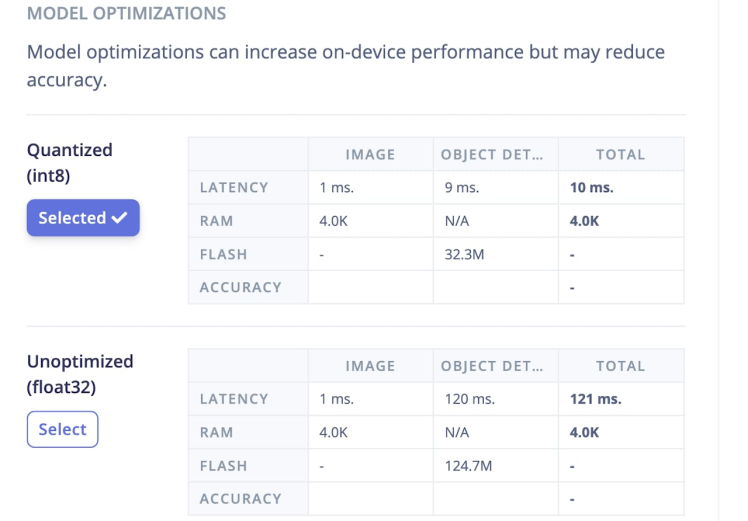Image resolution: width=748 pixels, height=521 pixels.
Task: Click the MODEL OPTIMIZATIONS section title
Action: [126, 14]
